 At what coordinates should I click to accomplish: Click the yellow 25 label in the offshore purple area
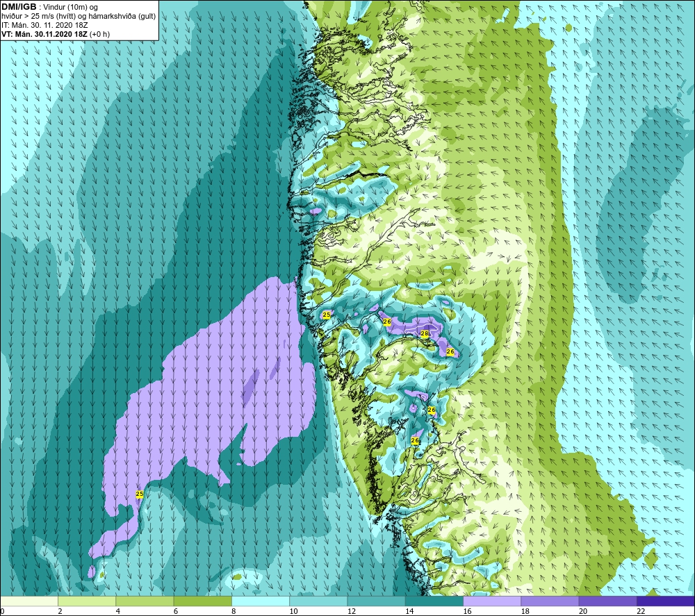140,494
